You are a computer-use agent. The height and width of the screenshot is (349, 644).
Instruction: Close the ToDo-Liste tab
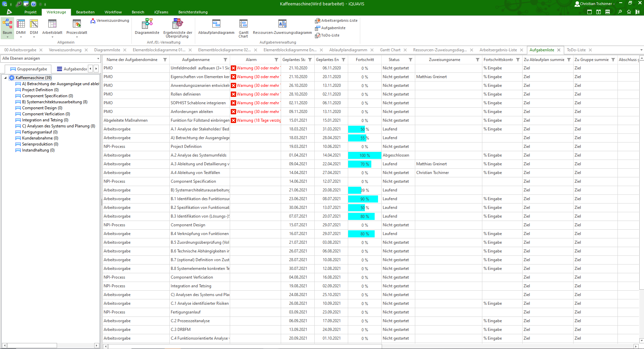(x=590, y=50)
